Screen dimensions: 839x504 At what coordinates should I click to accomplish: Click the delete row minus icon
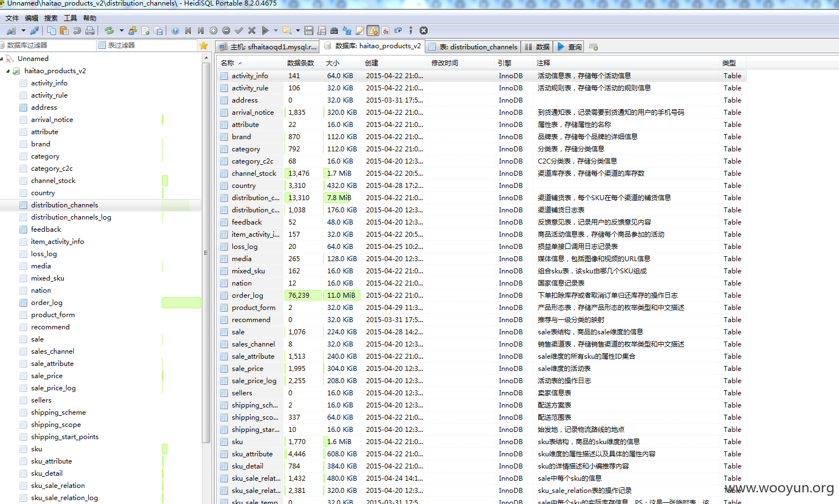[226, 30]
